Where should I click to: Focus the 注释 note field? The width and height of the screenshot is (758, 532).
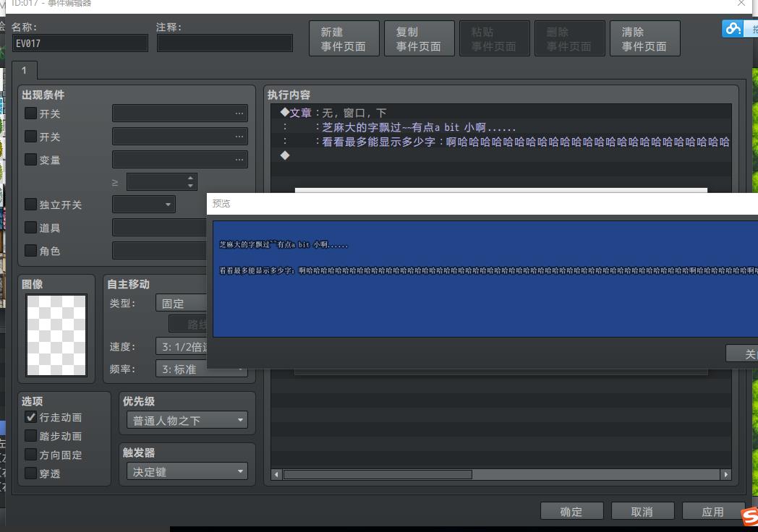pos(225,43)
